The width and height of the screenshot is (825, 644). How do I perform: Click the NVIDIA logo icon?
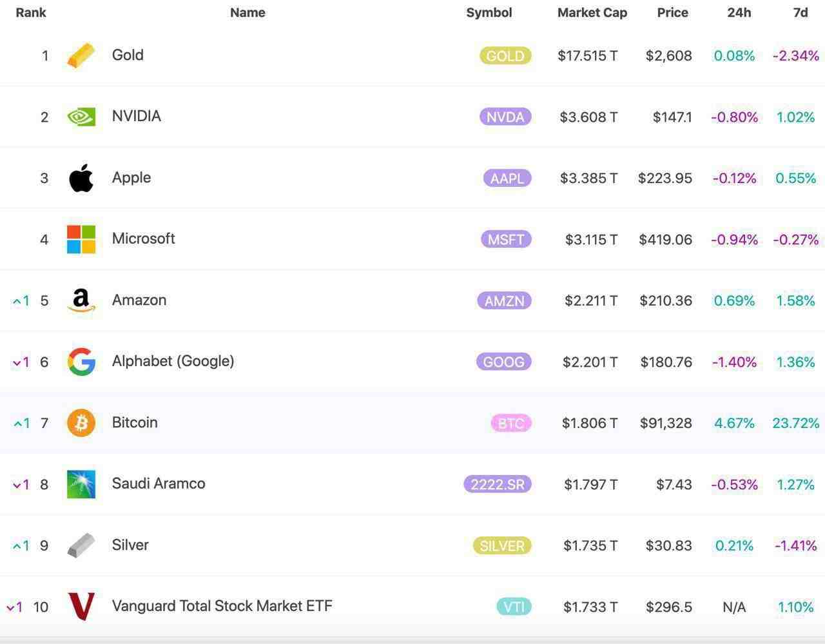pyautogui.click(x=81, y=117)
